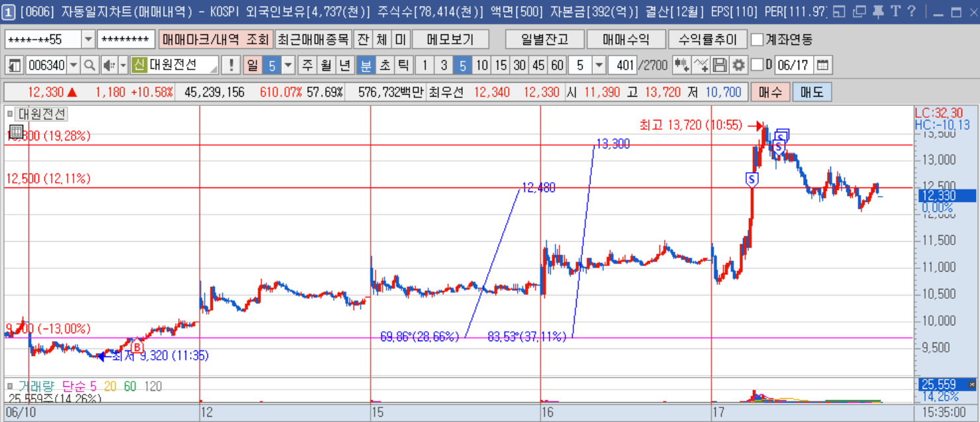
Task: Click the 매수 buy button
Action: (770, 92)
